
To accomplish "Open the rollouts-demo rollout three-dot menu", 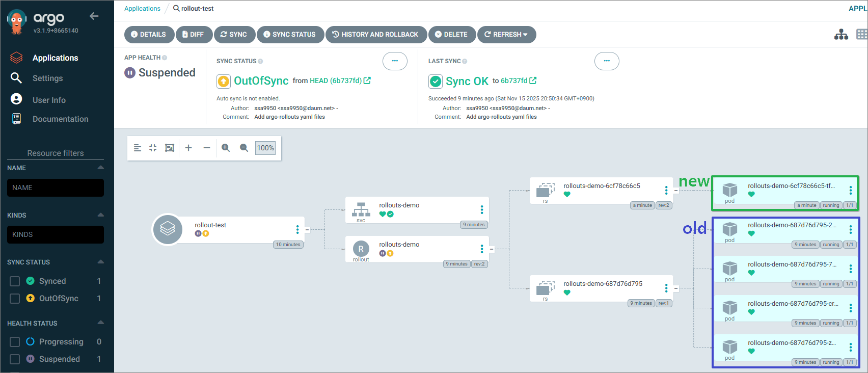I will click(x=482, y=249).
